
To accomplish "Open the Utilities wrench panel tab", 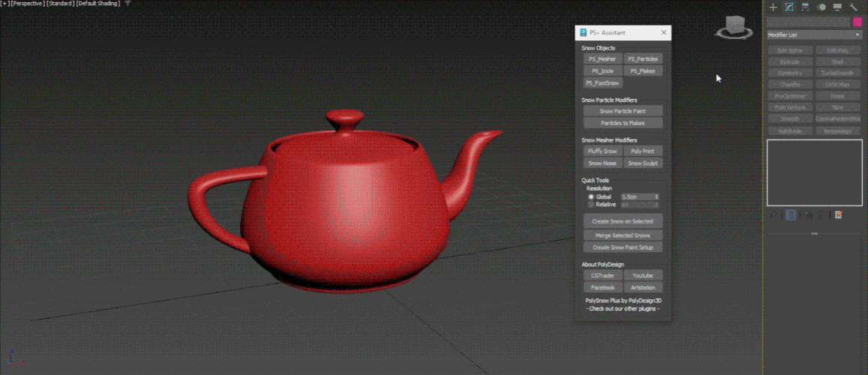I will click(853, 7).
